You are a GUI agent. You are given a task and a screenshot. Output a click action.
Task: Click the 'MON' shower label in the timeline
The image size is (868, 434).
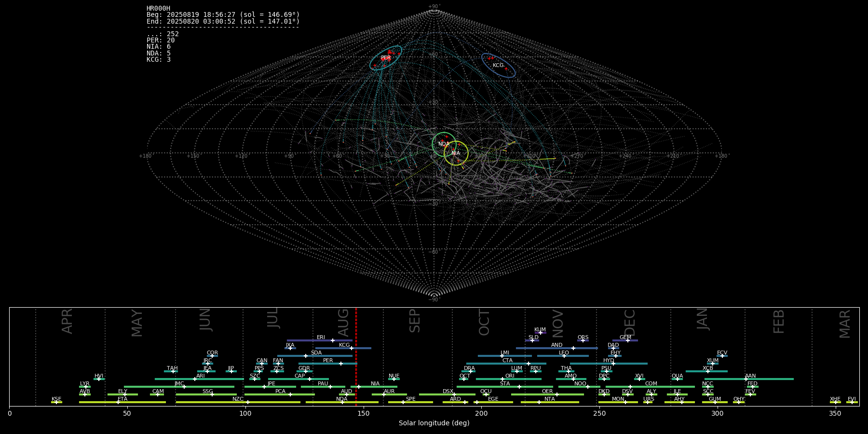618,399
